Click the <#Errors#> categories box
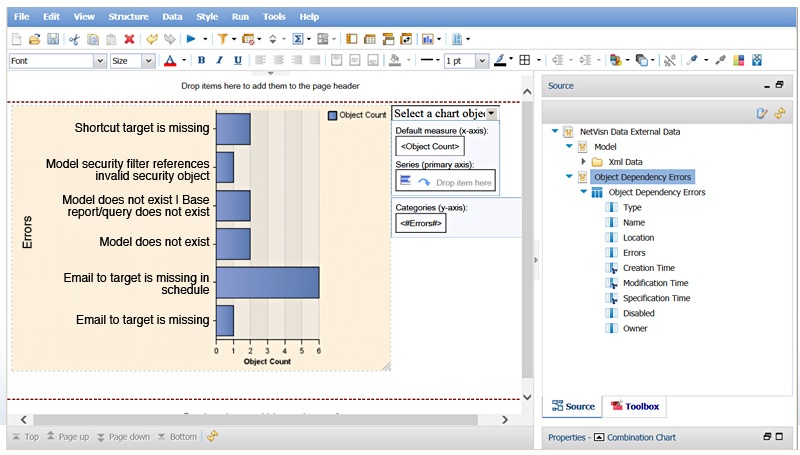 tap(421, 223)
